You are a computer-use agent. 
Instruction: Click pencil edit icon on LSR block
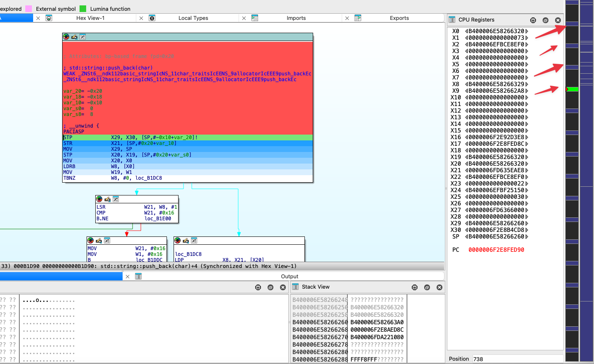[108, 199]
